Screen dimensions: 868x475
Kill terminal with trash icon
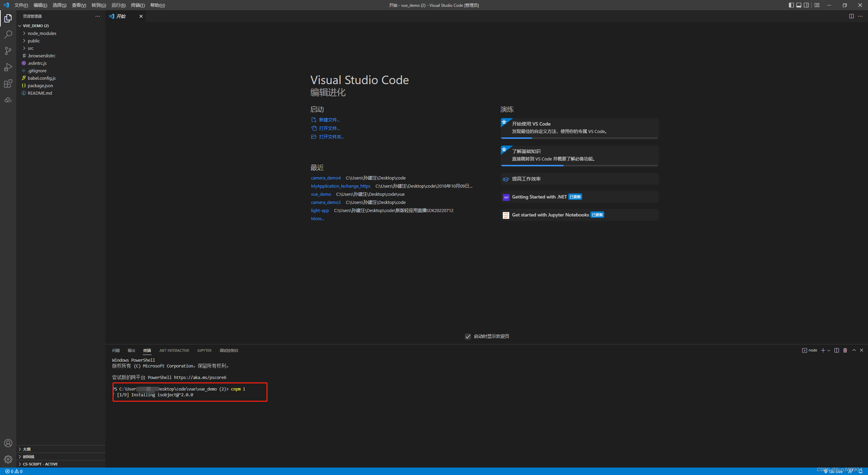pyautogui.click(x=845, y=350)
